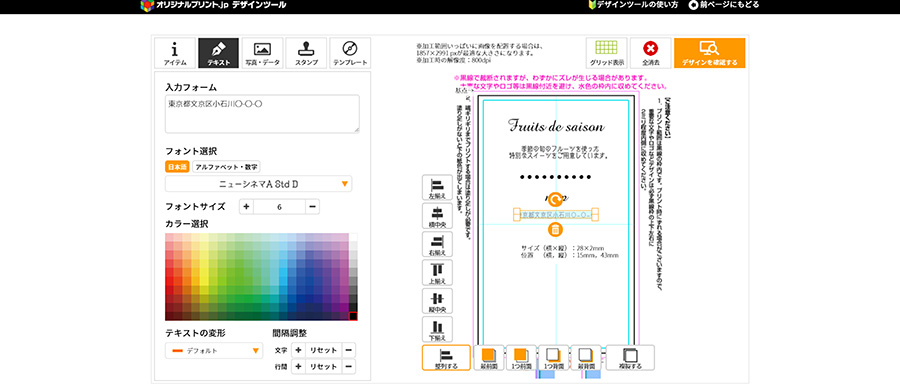Click the font size value field
The width and height of the screenshot is (900, 384).
tap(279, 207)
